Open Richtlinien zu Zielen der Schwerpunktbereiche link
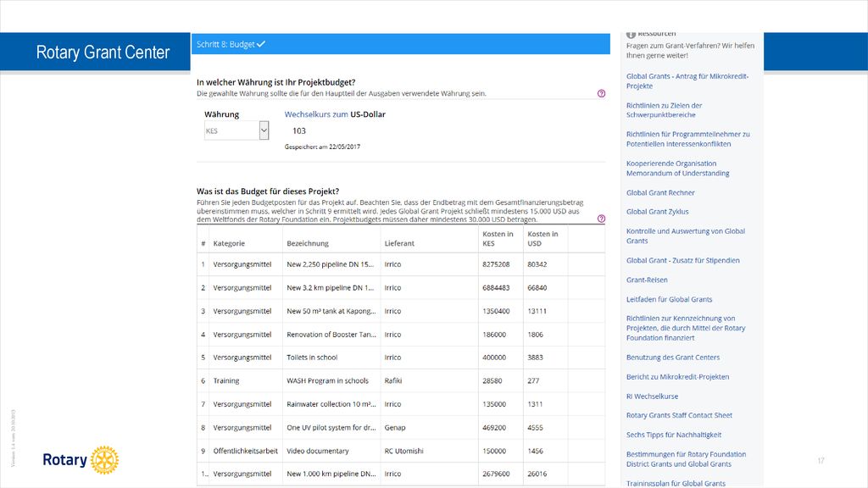Image resolution: width=868 pixels, height=488 pixels. tap(664, 110)
